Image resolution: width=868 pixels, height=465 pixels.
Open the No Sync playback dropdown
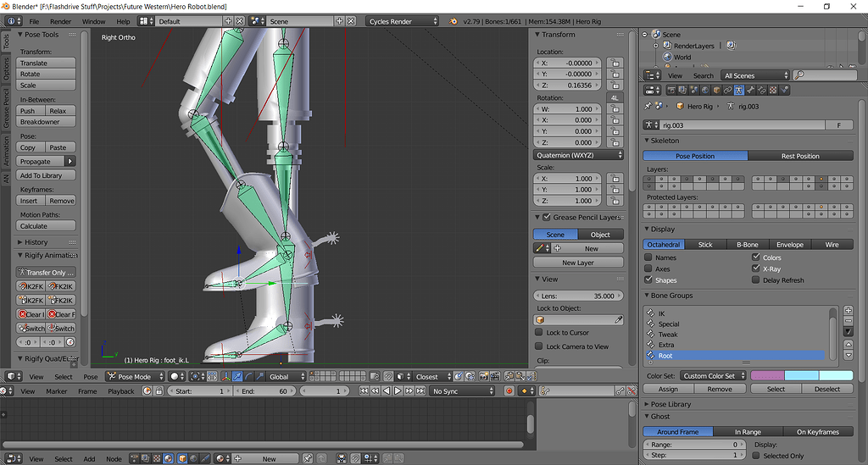[462, 391]
